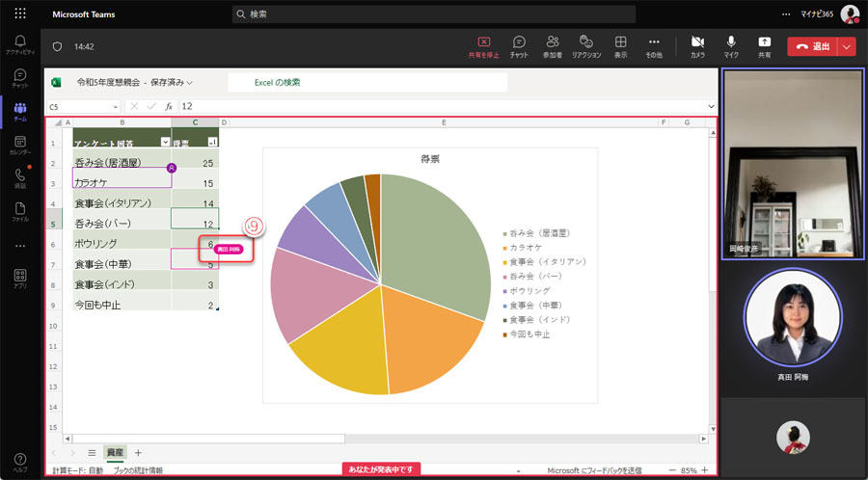Image resolution: width=868 pixels, height=480 pixels.
Task: Leave the meeting with the red button
Action: [x=813, y=47]
